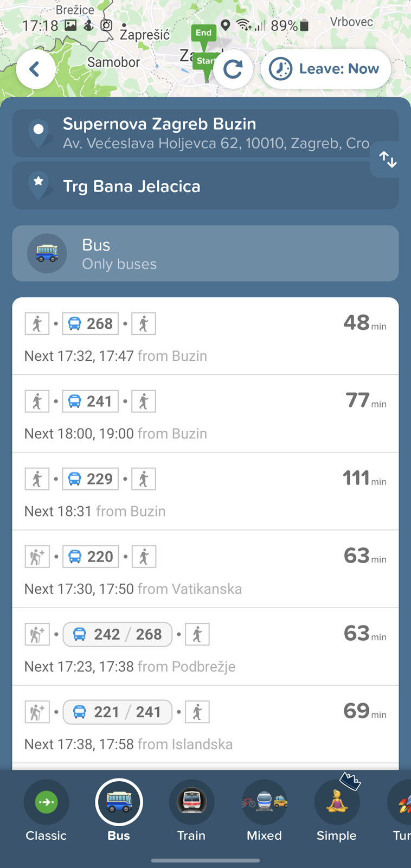This screenshot has width=411, height=868.
Task: Pick bus 220 route from Vatikanska
Action: tap(206, 569)
